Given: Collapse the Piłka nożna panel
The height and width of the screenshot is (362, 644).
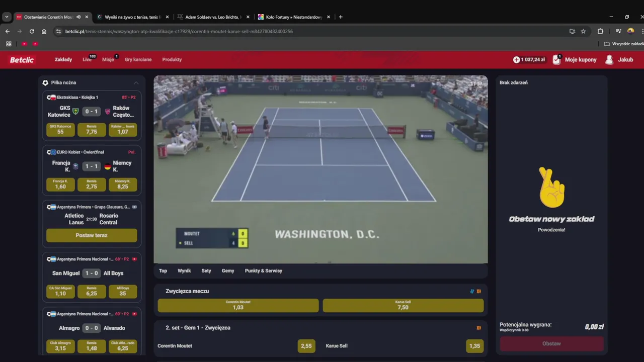Looking at the screenshot, I should click(136, 82).
